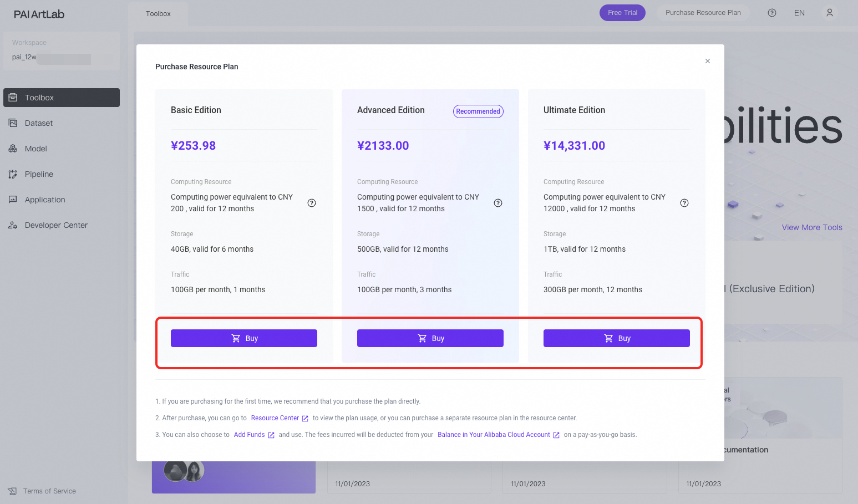
Task: Select the Toolbox icon in the sidebar
Action: [12, 97]
